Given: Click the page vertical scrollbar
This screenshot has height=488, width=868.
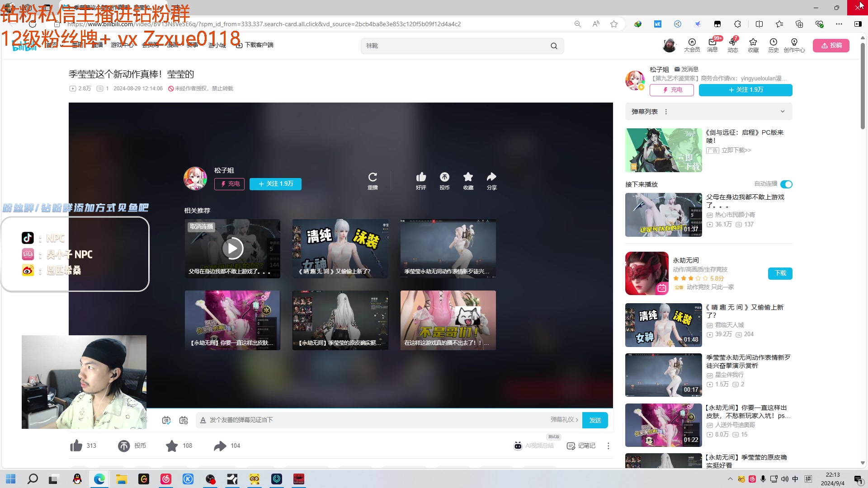Looking at the screenshot, I should 863,86.
